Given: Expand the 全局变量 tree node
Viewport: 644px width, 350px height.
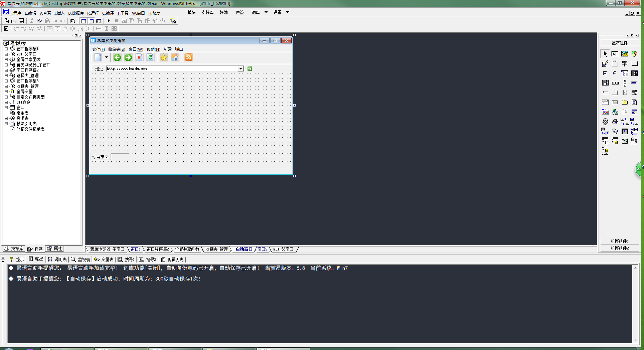Looking at the screenshot, I should pos(6,92).
